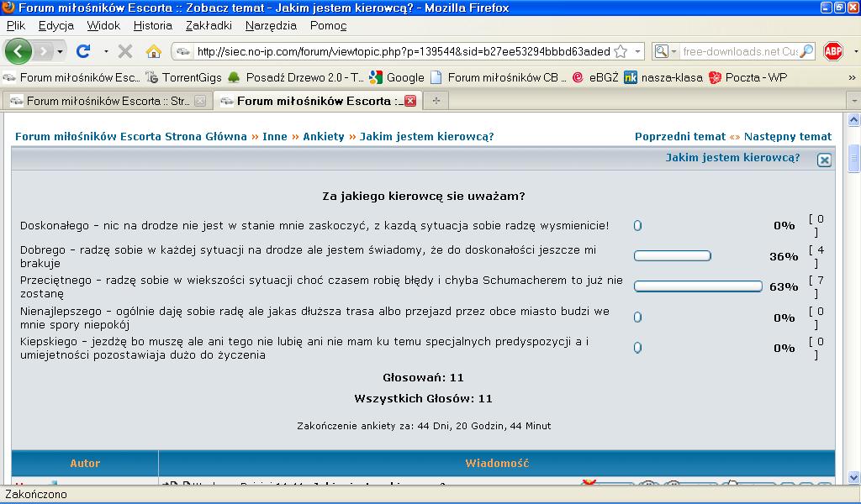Click the 63% poll result bar
The image size is (861, 504).
point(698,286)
